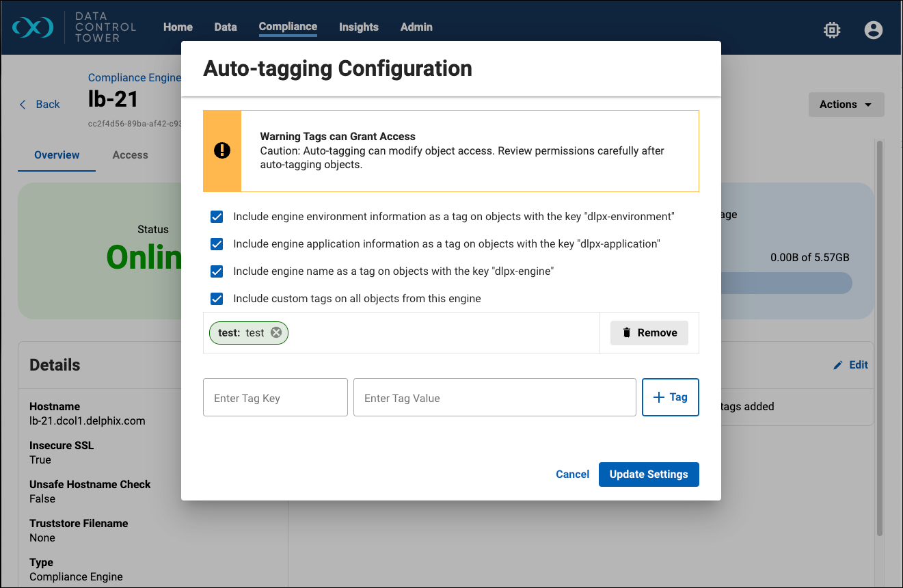Click the Back arrow chevron
The image size is (903, 588).
(x=23, y=105)
